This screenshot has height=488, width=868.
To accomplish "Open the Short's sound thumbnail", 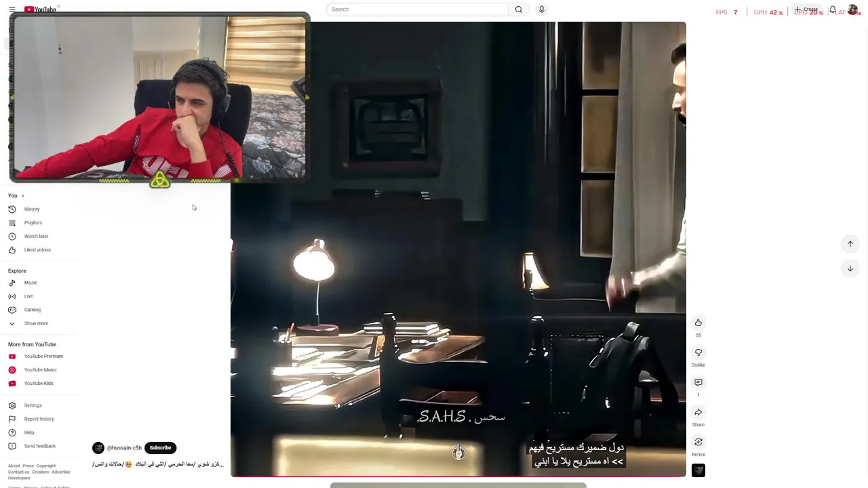I will point(698,470).
